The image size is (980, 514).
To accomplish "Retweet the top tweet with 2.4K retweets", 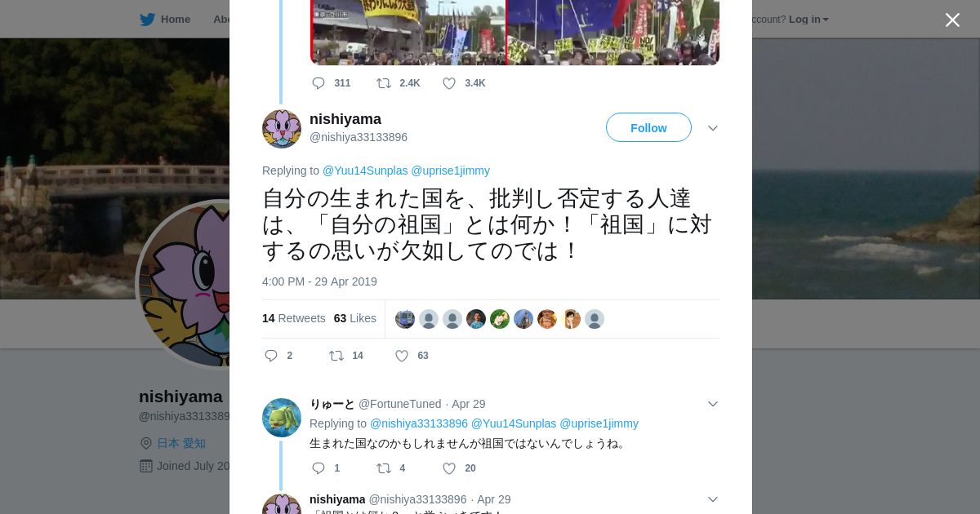I will point(384,83).
